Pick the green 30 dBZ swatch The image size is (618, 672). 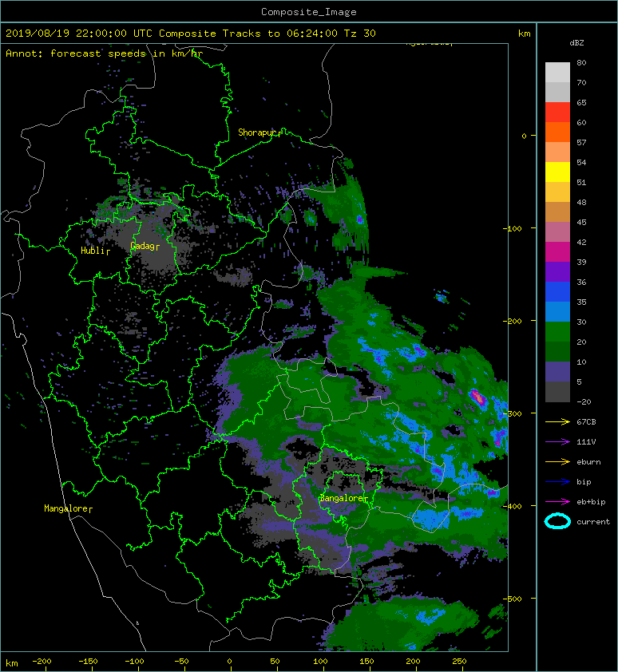(x=557, y=331)
